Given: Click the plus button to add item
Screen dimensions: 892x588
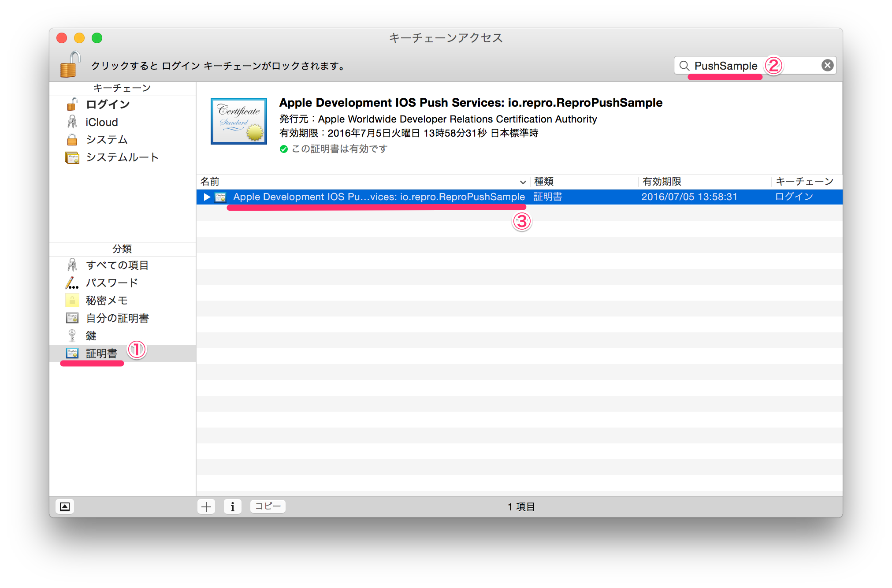Looking at the screenshot, I should click(x=206, y=506).
